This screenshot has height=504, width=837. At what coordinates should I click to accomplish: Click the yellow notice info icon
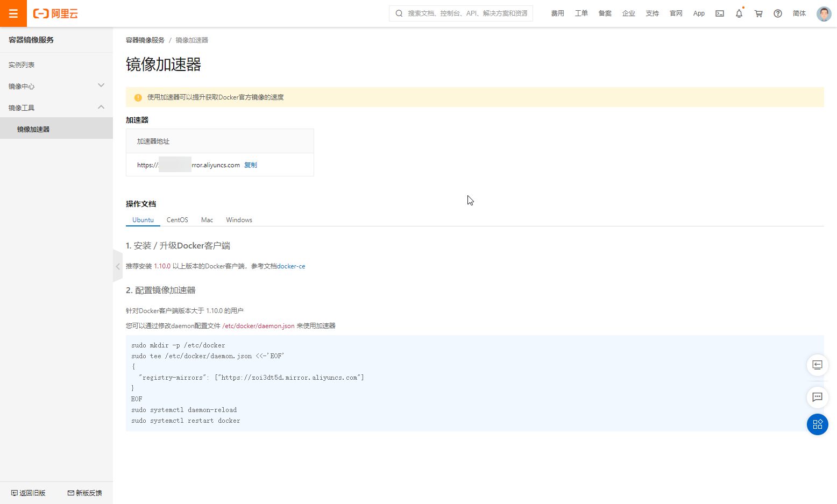point(138,97)
